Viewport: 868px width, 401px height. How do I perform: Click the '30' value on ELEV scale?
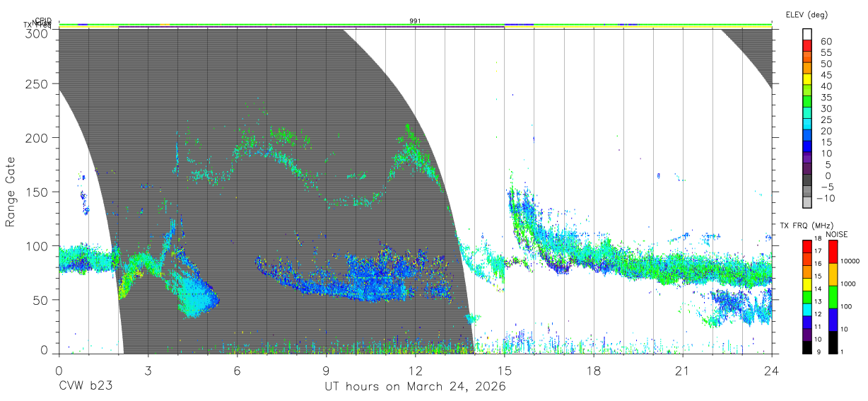click(x=826, y=108)
